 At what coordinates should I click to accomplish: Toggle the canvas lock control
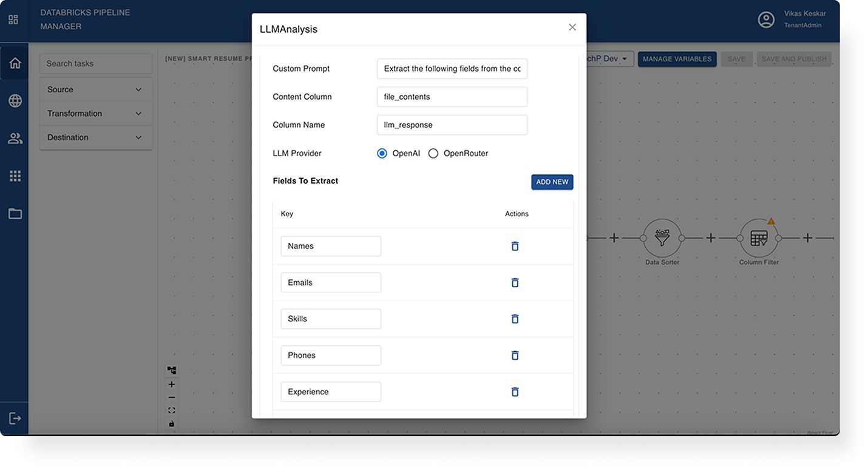pyautogui.click(x=172, y=423)
